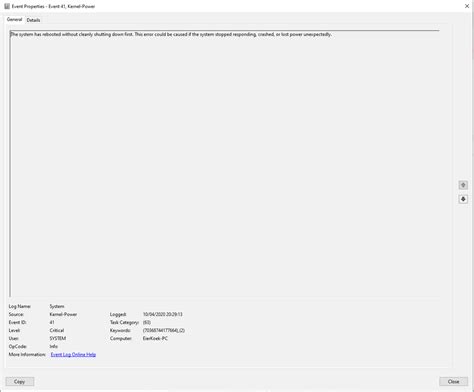Viewport: 474px width, 392px height.
Task: Show the previous event with the up arrow
Action: pyautogui.click(x=463, y=185)
